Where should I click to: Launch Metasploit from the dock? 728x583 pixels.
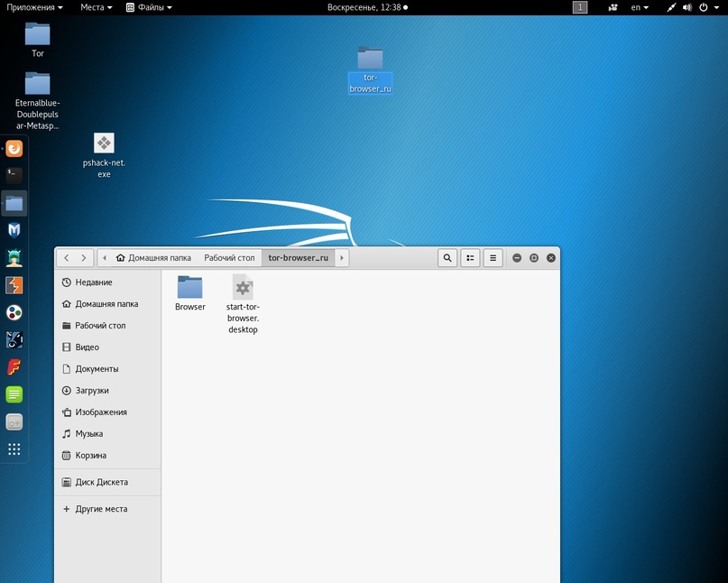coord(14,230)
